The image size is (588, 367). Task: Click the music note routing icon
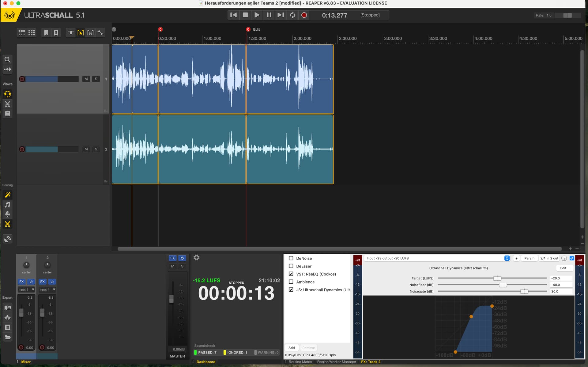[8, 205]
